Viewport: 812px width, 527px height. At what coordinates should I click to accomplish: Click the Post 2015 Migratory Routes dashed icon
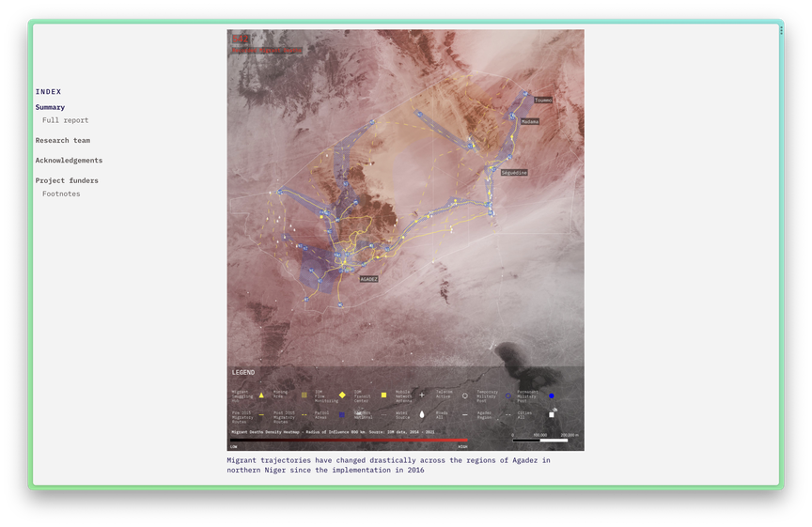tap(304, 415)
